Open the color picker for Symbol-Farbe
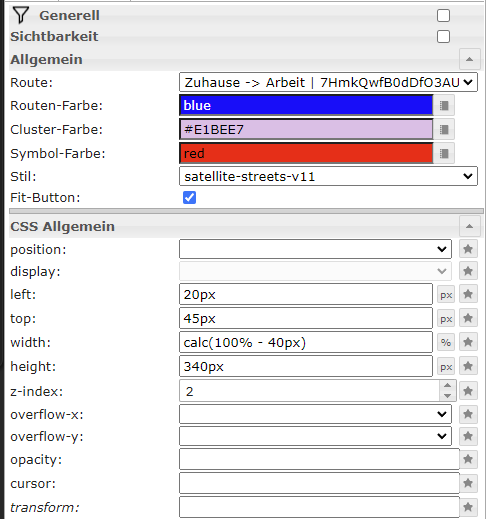 point(444,153)
